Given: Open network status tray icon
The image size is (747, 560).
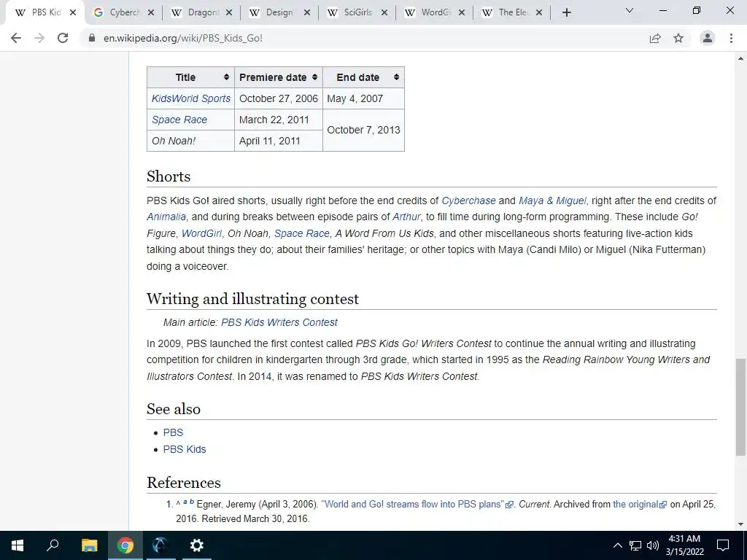Looking at the screenshot, I should (635, 545).
